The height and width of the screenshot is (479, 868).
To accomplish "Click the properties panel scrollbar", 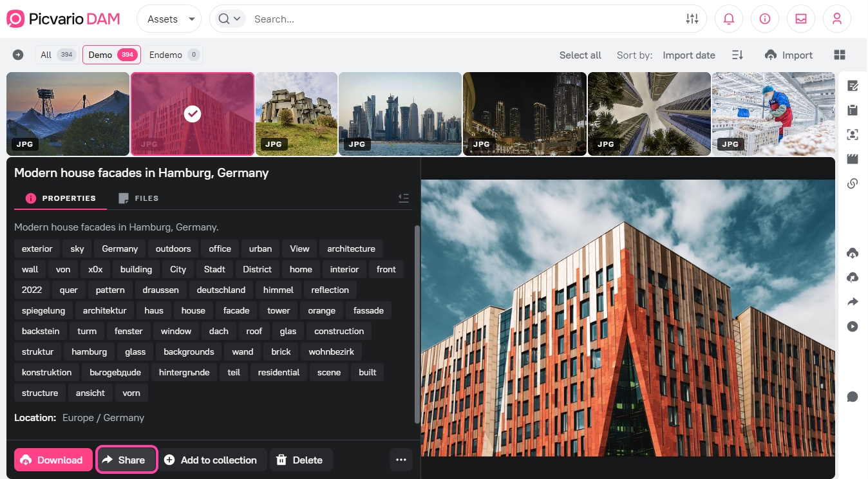I will 417,322.
